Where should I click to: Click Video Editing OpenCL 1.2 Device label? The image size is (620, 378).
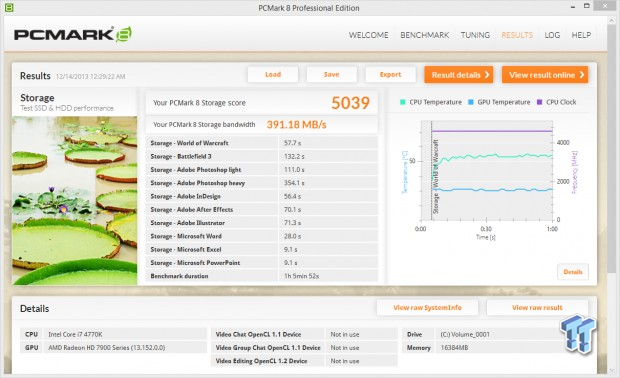click(x=261, y=361)
